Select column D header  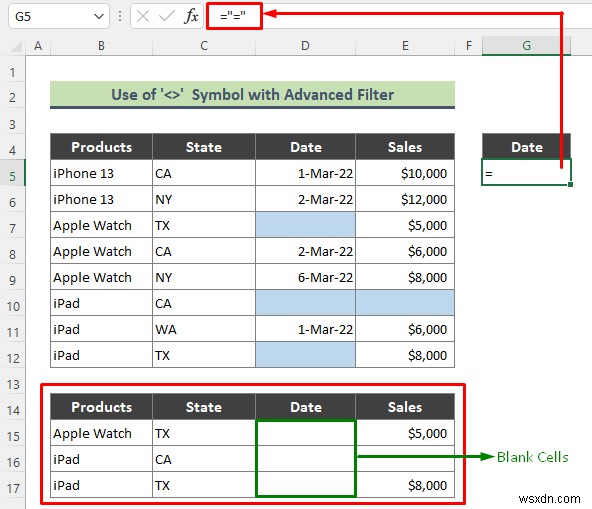tap(305, 46)
